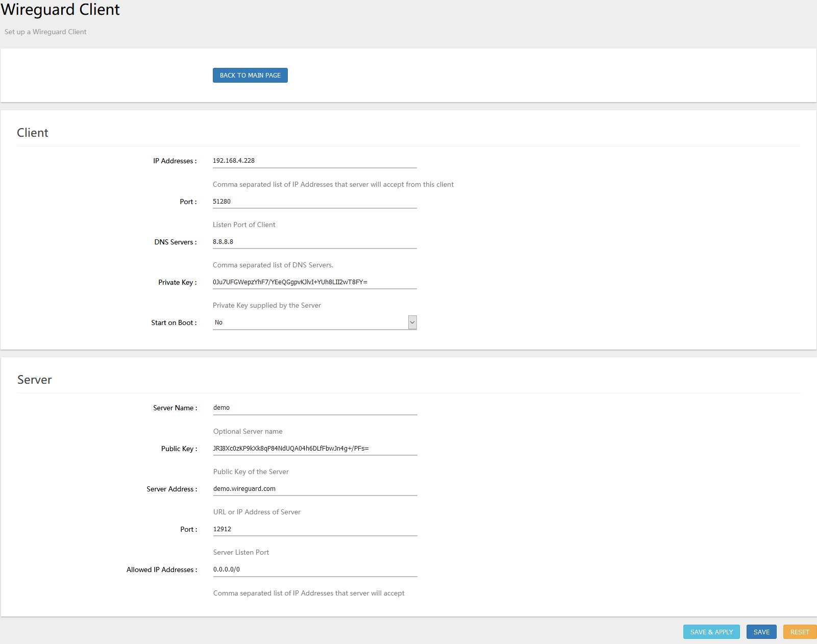The height and width of the screenshot is (644, 817).
Task: Click the 'Server Listen Port' hint text
Action: [241, 552]
